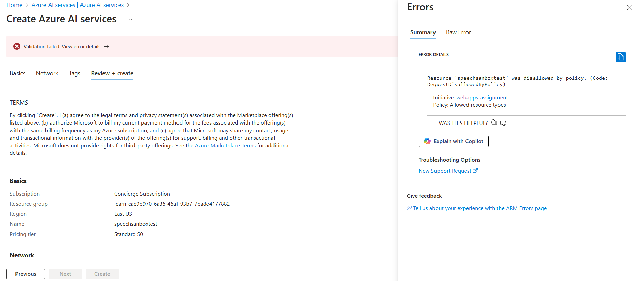The height and width of the screenshot is (281, 644).
Task: Click the name value 'speechsanboxtest'
Action: pos(136,224)
